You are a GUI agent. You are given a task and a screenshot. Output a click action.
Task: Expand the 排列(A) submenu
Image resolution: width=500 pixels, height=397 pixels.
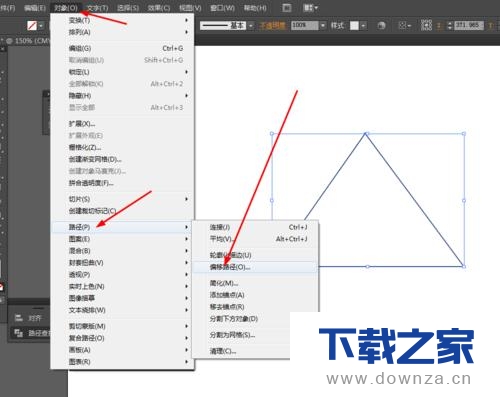(122, 32)
